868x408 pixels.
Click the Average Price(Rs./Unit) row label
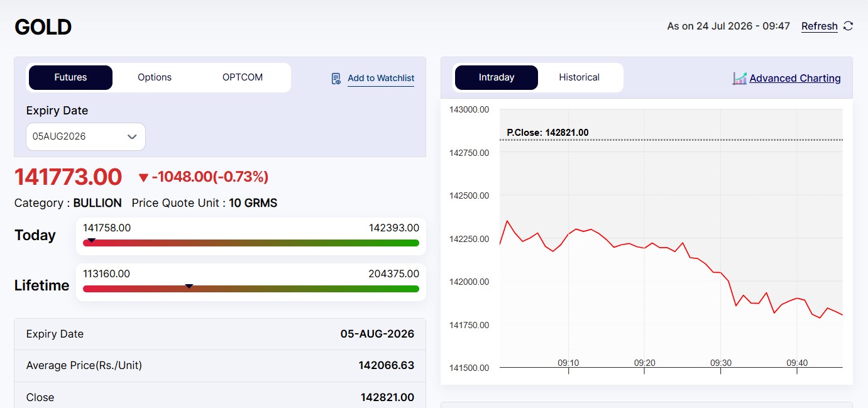point(84,365)
